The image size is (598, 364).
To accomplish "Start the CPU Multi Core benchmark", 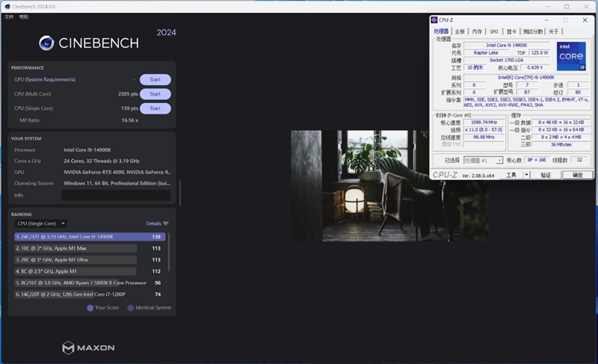I will 155,94.
